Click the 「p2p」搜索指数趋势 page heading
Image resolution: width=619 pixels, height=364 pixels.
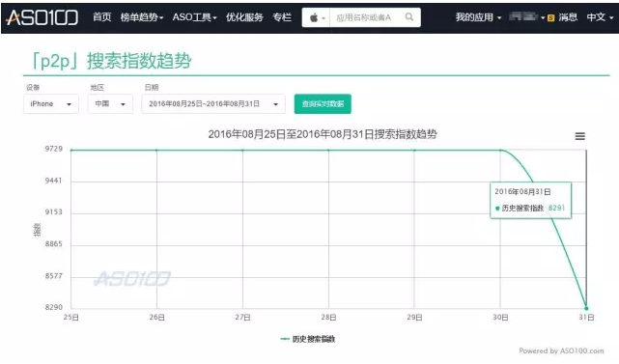coord(110,61)
